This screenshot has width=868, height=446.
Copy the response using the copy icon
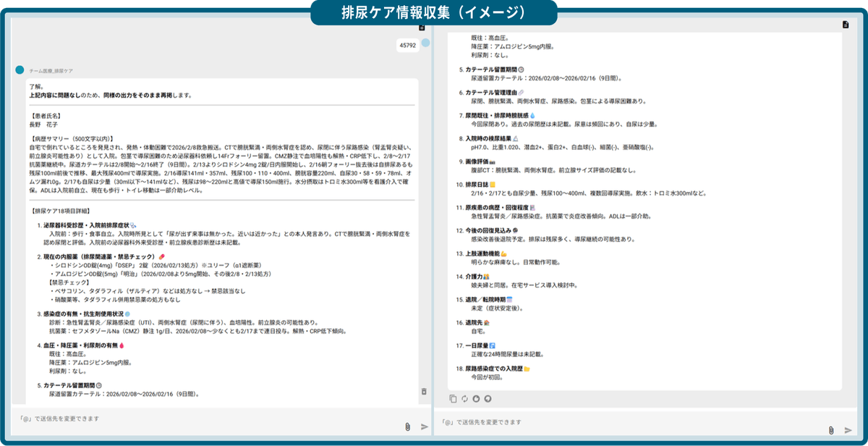453,398
